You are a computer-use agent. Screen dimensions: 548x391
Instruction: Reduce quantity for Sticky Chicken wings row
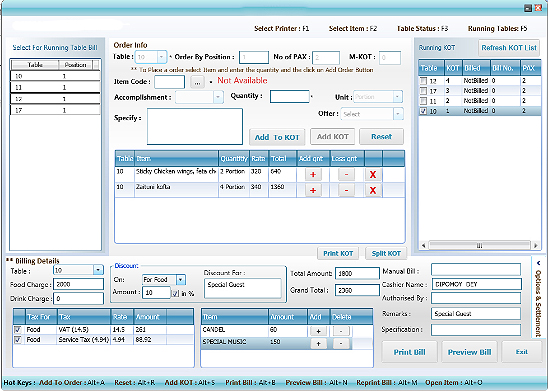coord(346,174)
